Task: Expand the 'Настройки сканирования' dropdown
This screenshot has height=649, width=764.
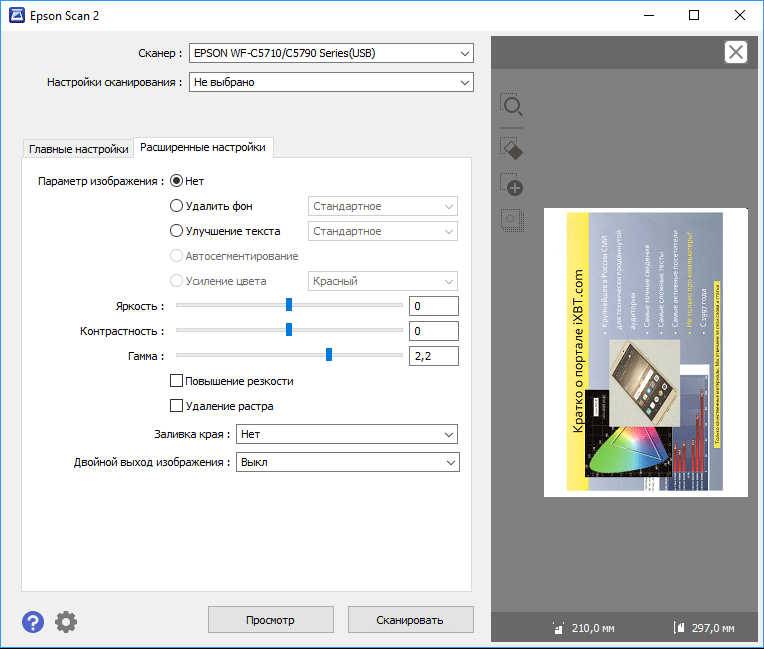Action: [x=331, y=82]
